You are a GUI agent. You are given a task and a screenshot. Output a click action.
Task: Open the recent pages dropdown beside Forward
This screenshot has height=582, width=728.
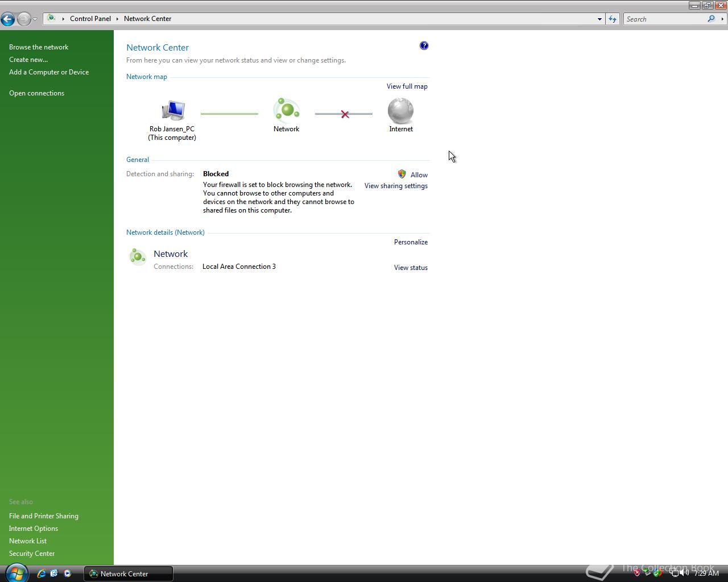click(35, 19)
